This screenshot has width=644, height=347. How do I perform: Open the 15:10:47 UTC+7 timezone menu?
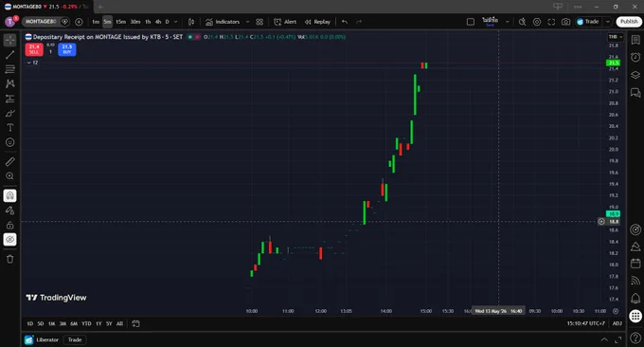tap(585, 323)
